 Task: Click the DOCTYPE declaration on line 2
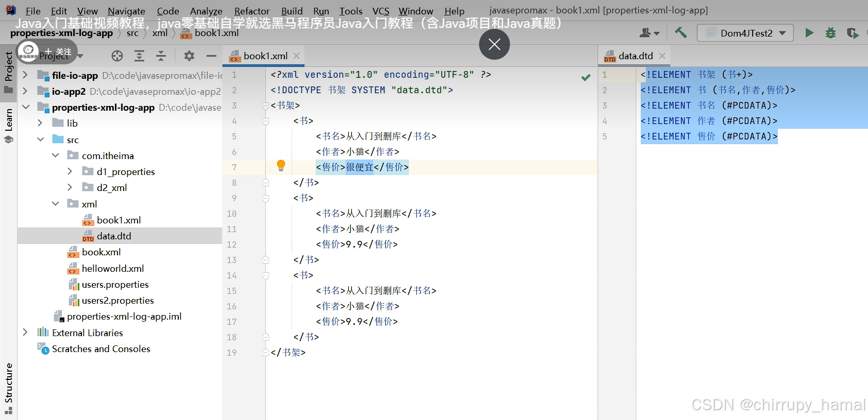362,90
